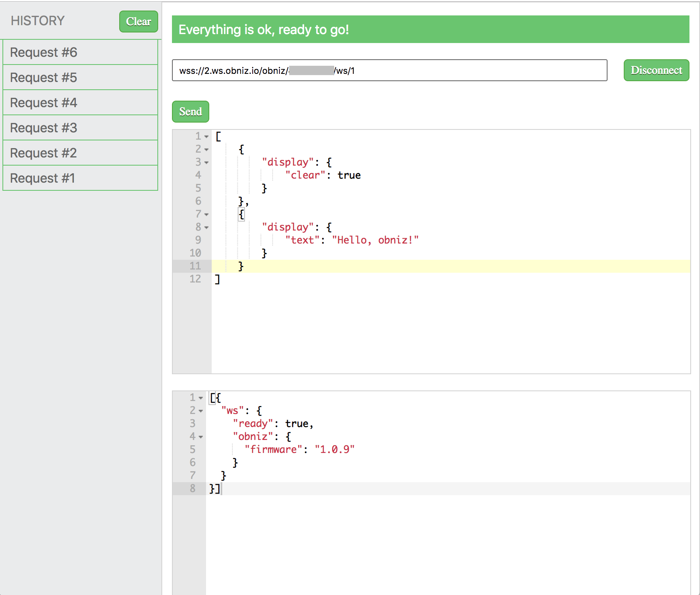
Task: Select Request #2 in the history panel
Action: click(80, 153)
